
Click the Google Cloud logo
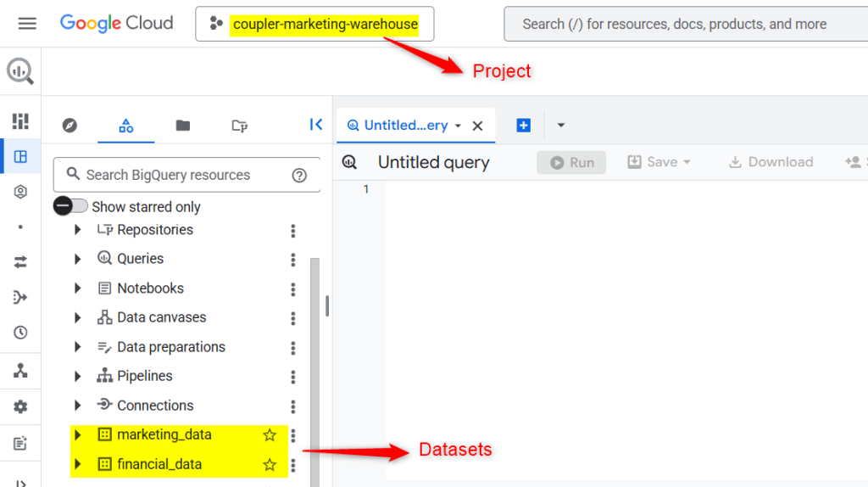click(x=116, y=23)
